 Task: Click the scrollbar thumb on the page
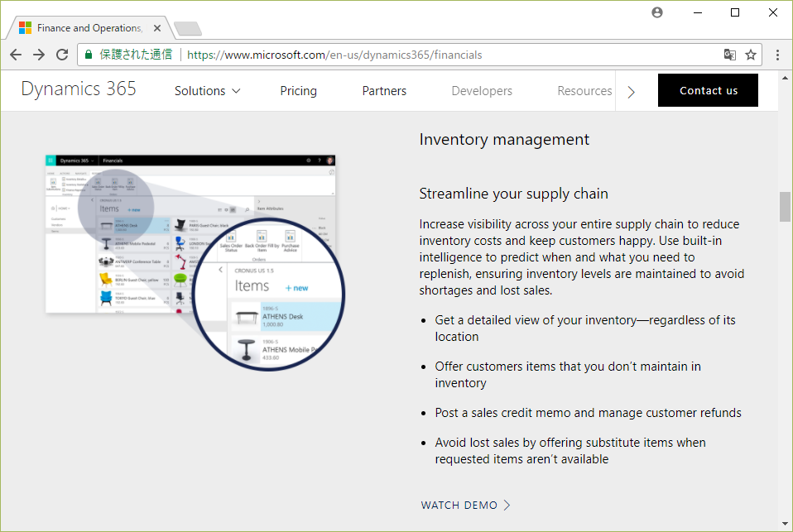[x=785, y=207]
